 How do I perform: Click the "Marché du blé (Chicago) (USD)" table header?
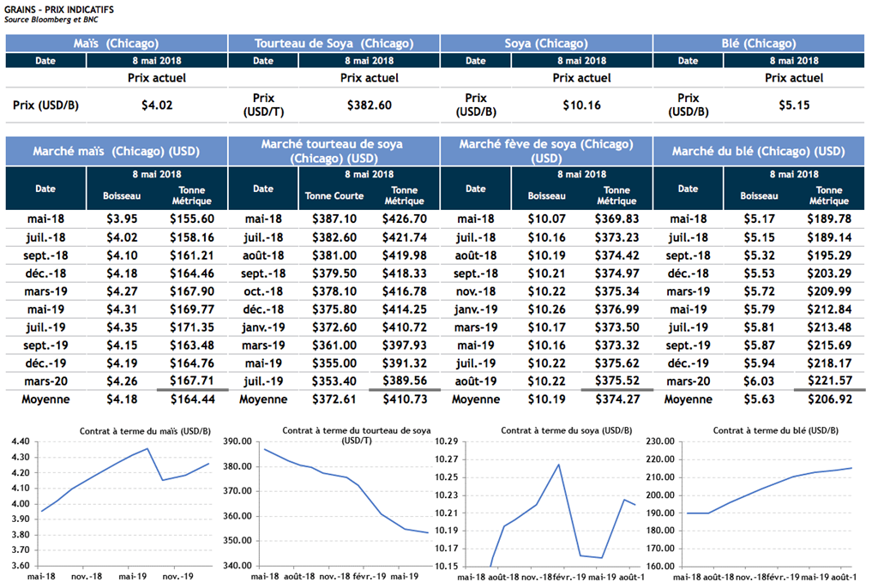pyautogui.click(x=758, y=151)
